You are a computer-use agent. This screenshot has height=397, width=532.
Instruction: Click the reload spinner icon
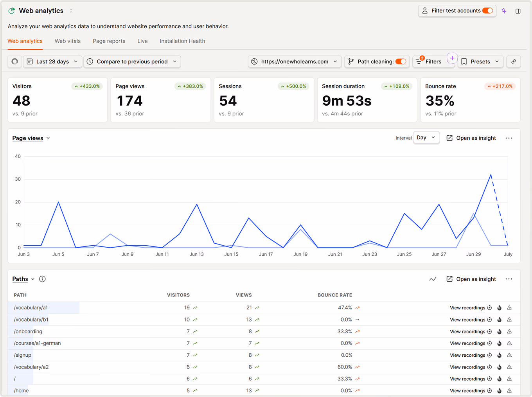[x=15, y=61]
